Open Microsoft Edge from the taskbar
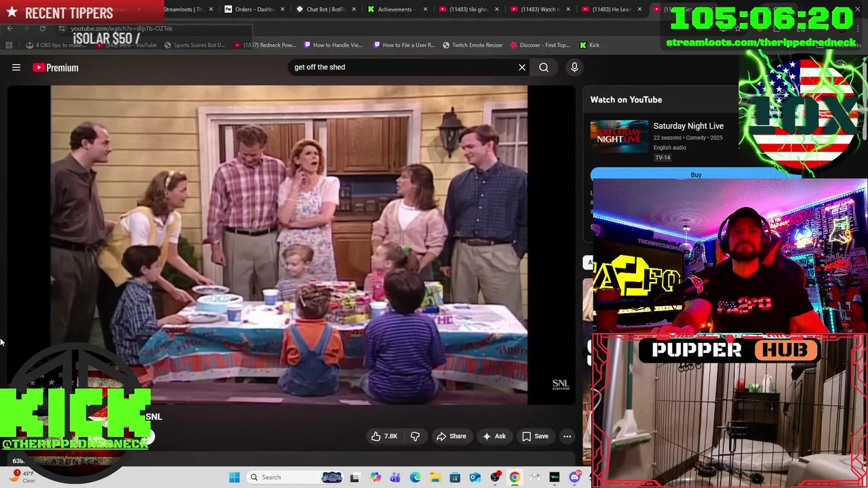 415,477
